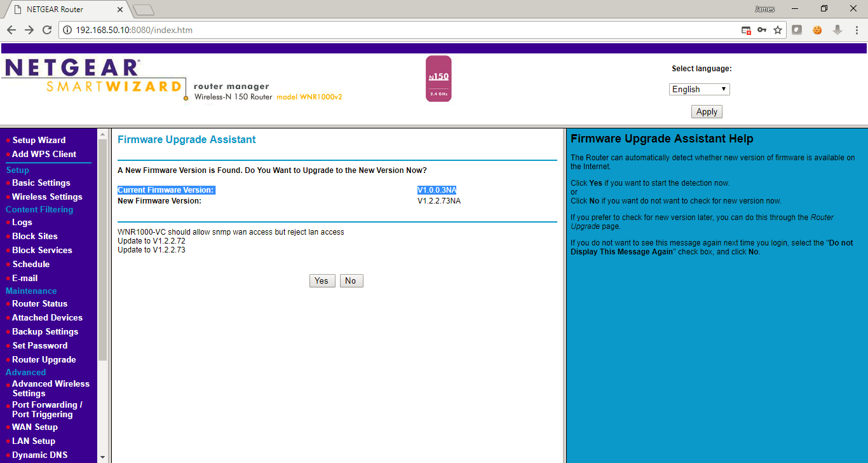Click the model WNR1000v2 text
868x463 pixels.
pyautogui.click(x=309, y=97)
